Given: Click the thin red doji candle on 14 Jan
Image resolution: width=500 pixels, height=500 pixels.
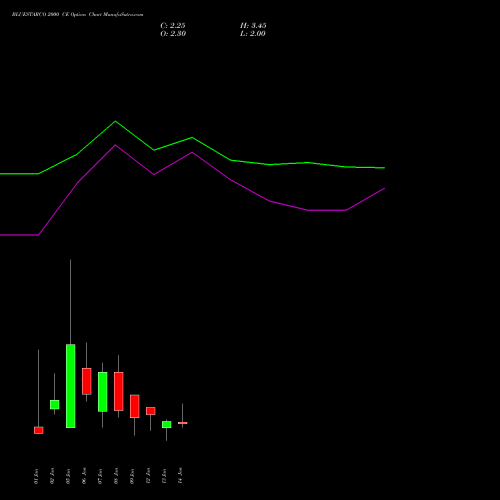Looking at the screenshot, I should (183, 423).
